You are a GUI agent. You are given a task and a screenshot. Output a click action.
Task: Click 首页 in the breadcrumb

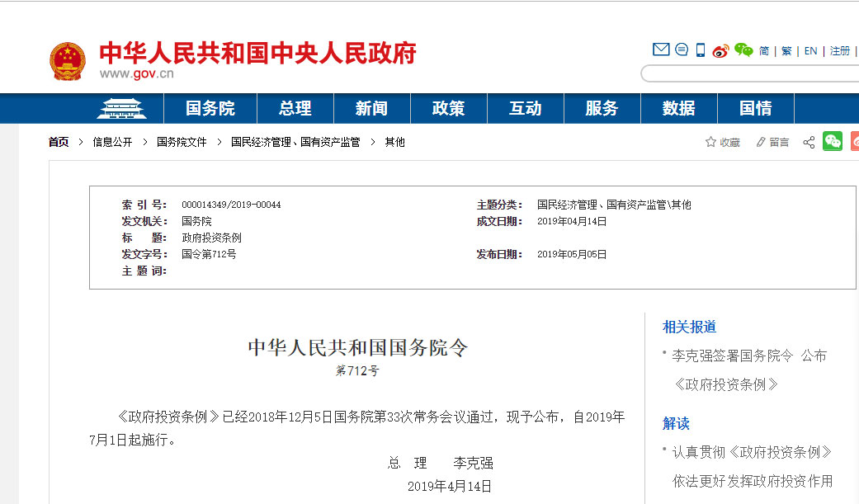pos(59,142)
